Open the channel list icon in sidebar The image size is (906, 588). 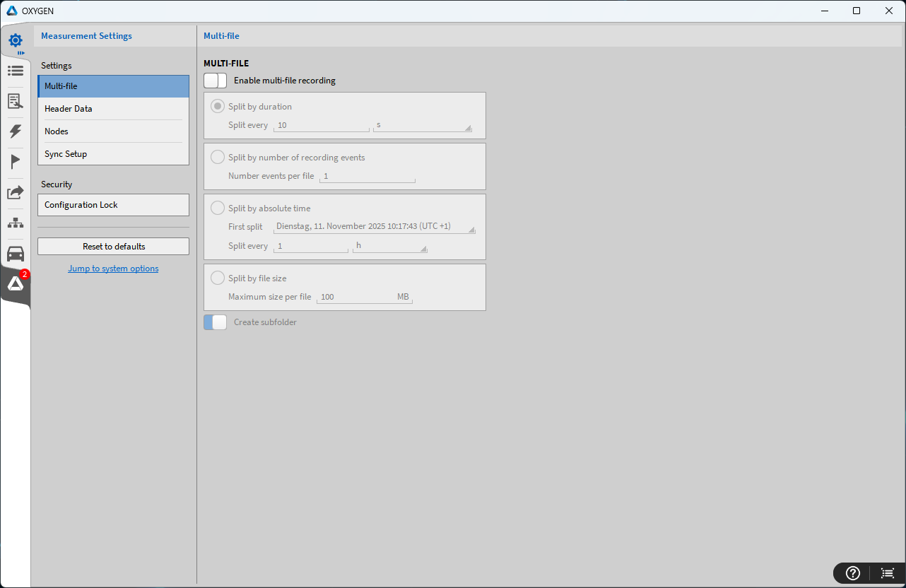pos(16,71)
